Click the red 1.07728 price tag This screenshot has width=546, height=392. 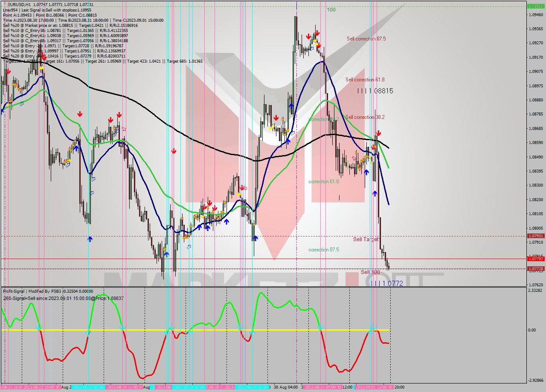535,268
